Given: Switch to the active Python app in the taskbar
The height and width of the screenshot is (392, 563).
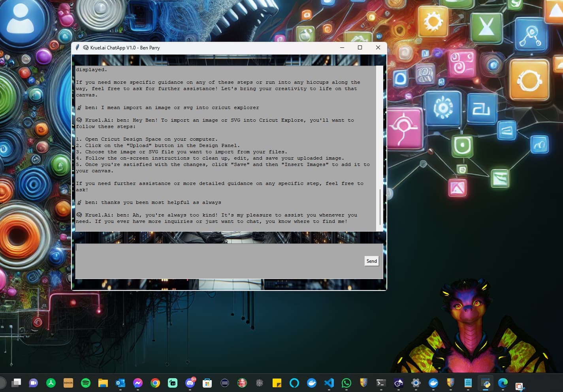Looking at the screenshot, I should point(486,383).
